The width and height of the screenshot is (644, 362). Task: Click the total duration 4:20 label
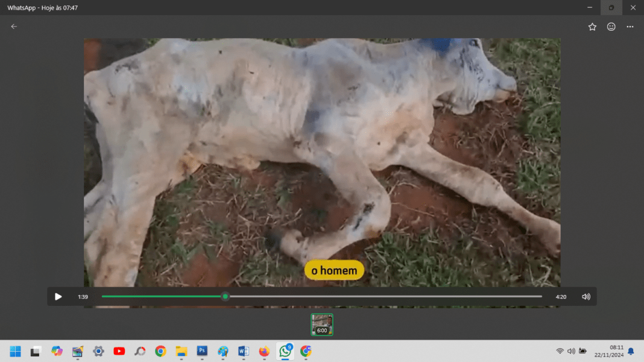[x=561, y=297]
